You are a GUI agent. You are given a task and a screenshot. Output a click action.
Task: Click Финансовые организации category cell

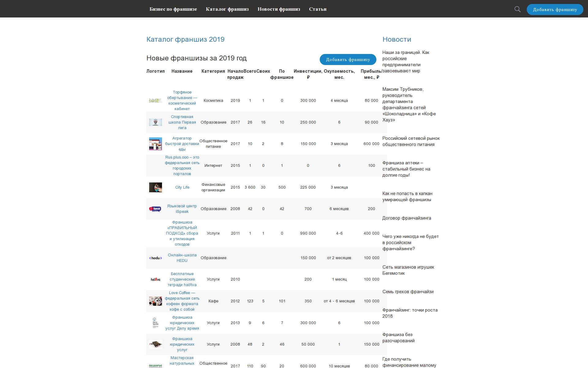click(x=213, y=187)
